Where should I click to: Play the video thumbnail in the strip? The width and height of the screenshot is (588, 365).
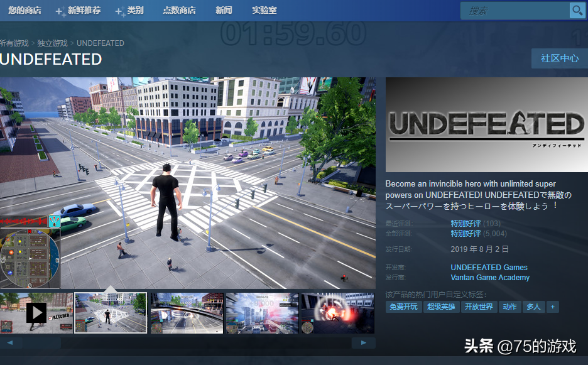click(36, 312)
